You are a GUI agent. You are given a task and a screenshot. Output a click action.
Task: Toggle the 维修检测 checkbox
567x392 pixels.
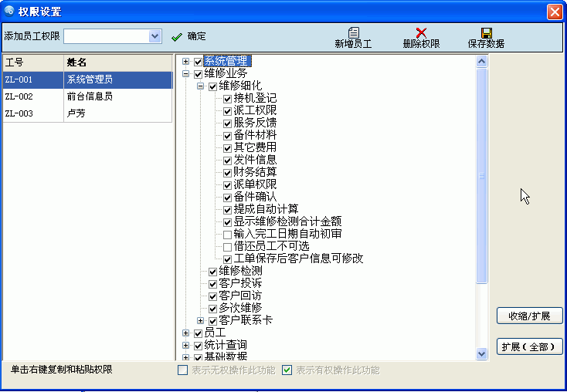point(213,272)
